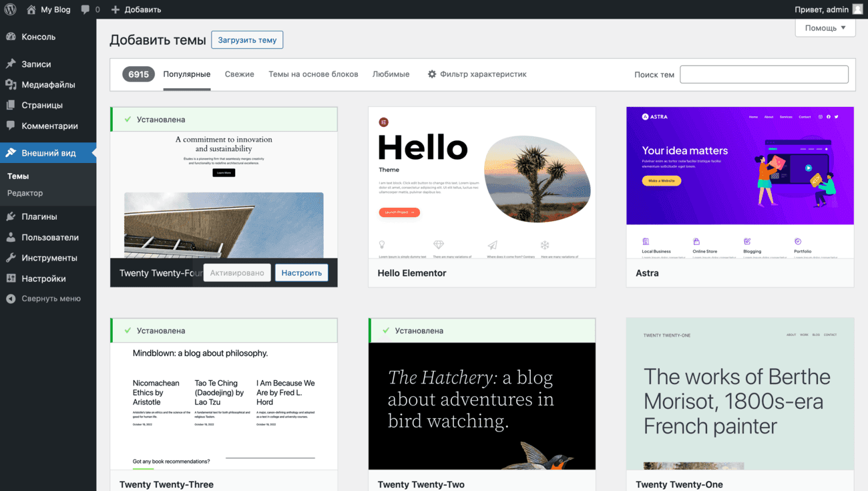Image resolution: width=868 pixels, height=491 pixels.
Task: Click the Плагины plug icon
Action: pyautogui.click(x=11, y=216)
